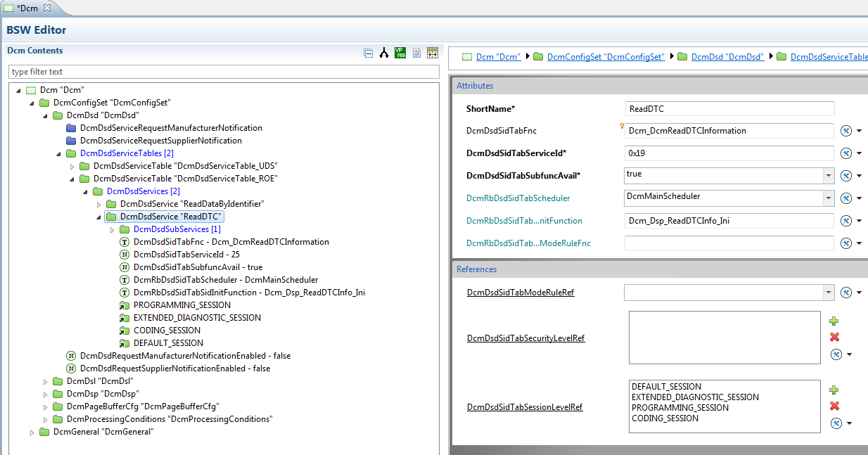
Task: Click the document page icon in Dcm Contents toolbar
Action: tap(416, 53)
